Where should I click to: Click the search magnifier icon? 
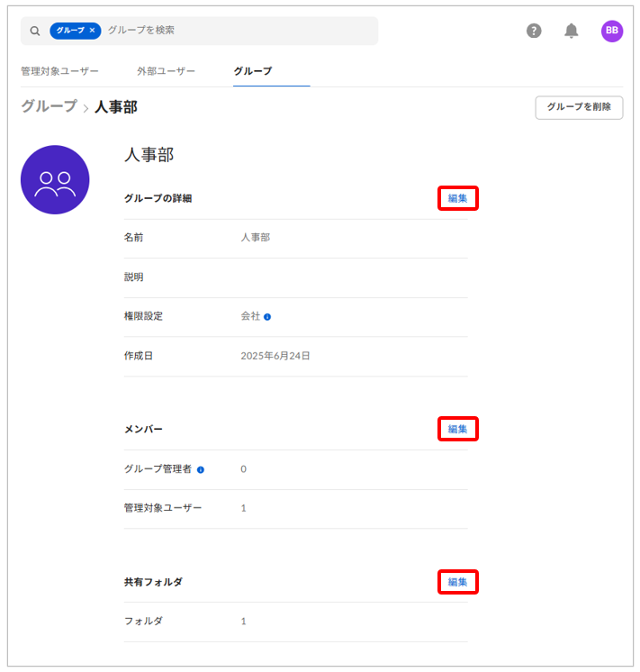click(x=35, y=31)
